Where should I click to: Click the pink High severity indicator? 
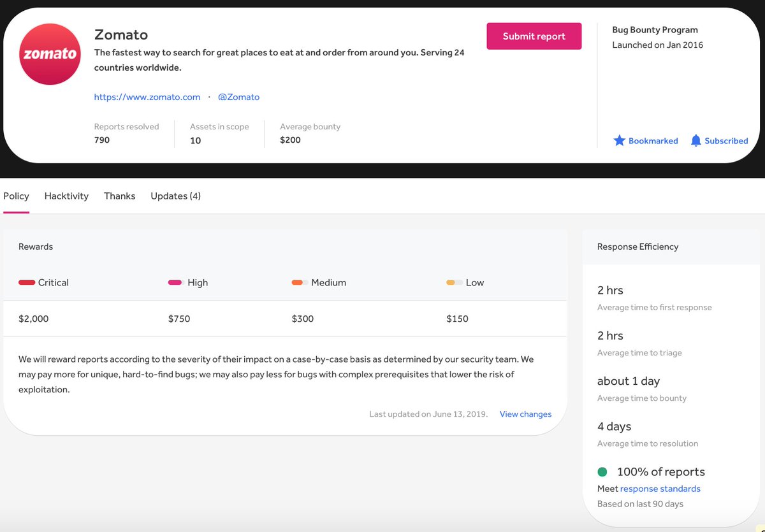pos(176,282)
